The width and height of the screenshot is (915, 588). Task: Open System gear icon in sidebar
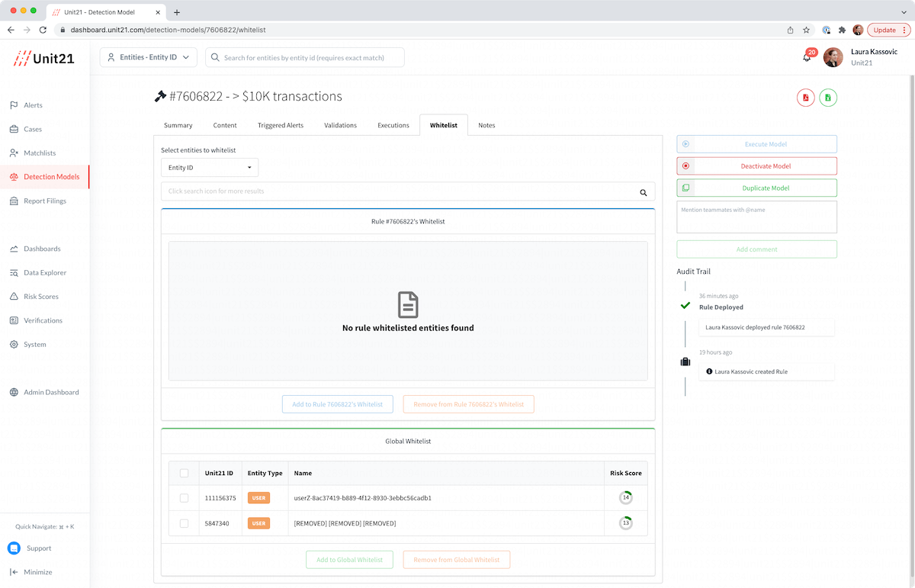[x=14, y=345]
